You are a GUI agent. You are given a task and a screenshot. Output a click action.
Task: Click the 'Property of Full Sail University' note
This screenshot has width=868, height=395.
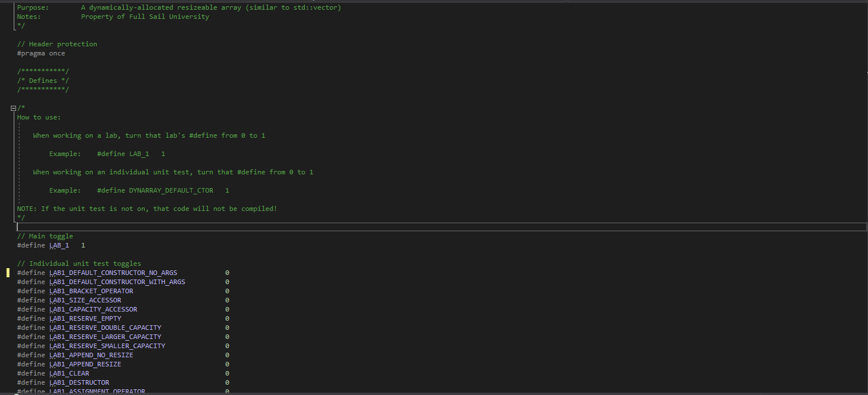pos(145,16)
